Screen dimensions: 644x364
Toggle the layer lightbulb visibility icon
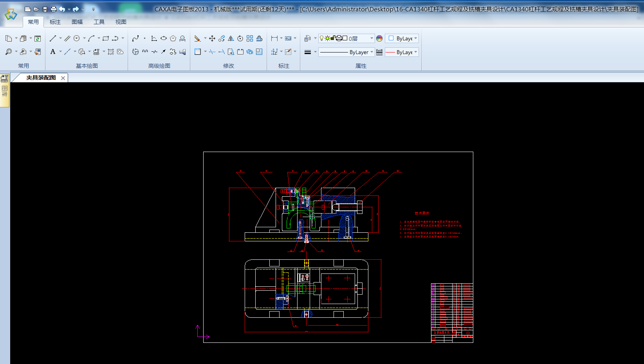pyautogui.click(x=322, y=38)
